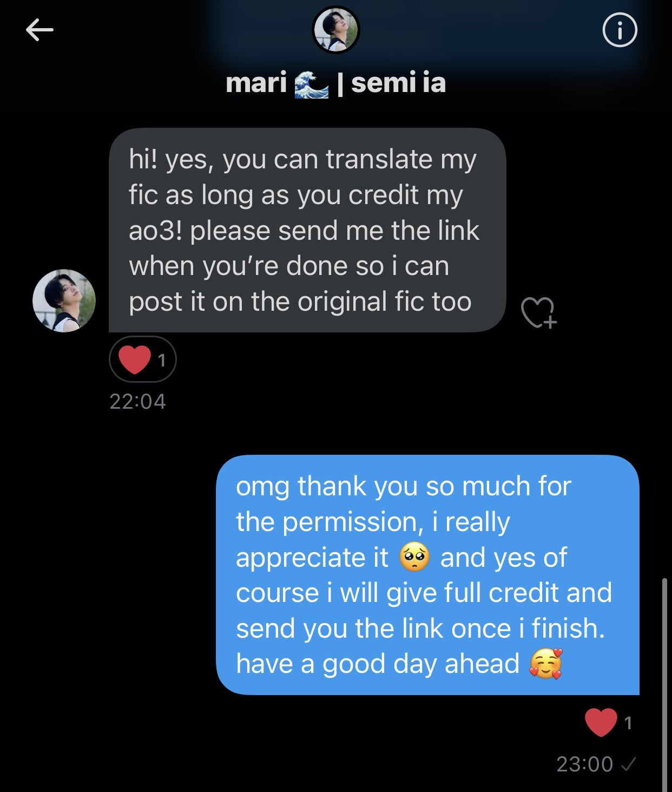Select the blue message starting "omg thank you so much"
The image size is (672, 792).
pos(427,574)
